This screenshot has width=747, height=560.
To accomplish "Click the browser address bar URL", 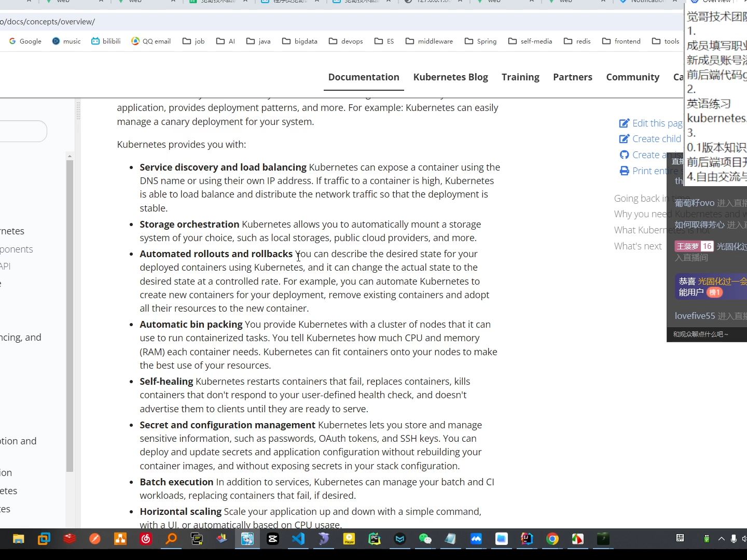I will pos(48,22).
